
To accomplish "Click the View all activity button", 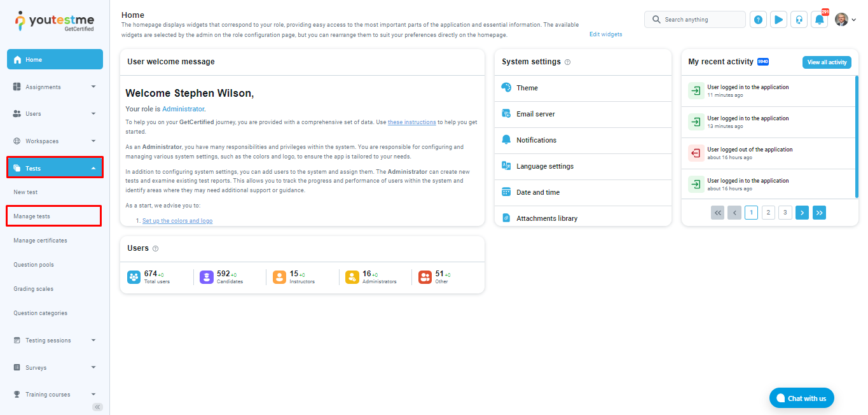I will (x=827, y=62).
